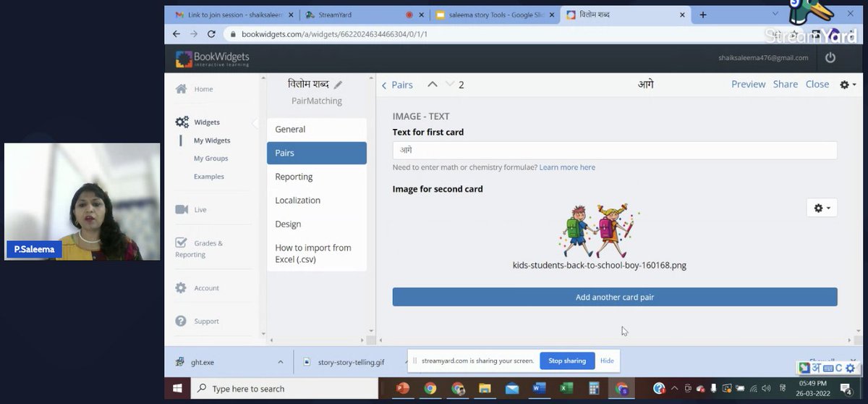Screen dimensions: 868x404
Task: Click the browser address bar URL
Action: point(334,34)
